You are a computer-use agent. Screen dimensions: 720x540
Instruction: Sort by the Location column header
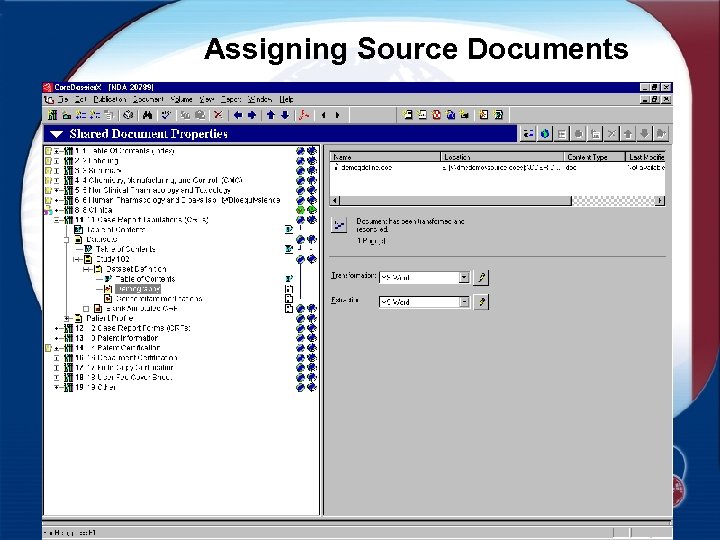[x=502, y=157]
